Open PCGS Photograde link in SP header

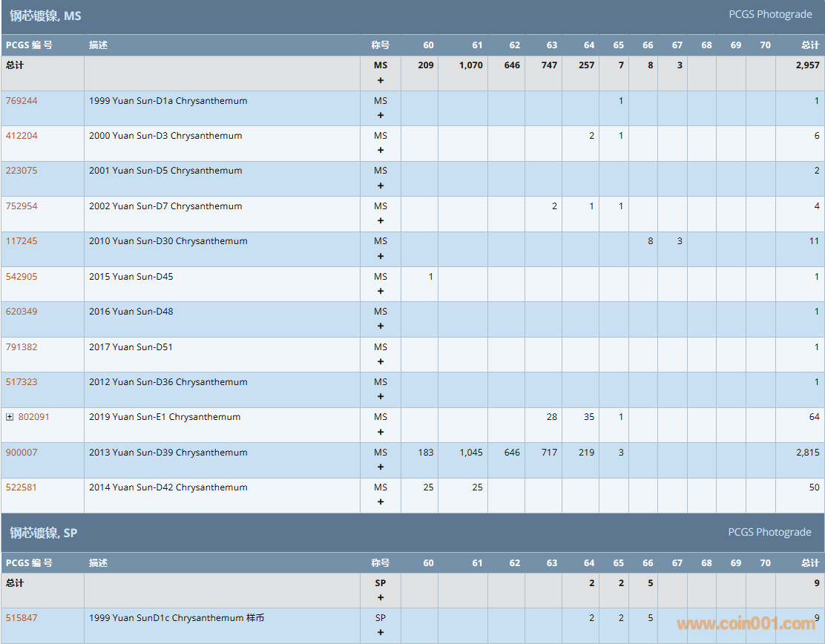[770, 532]
